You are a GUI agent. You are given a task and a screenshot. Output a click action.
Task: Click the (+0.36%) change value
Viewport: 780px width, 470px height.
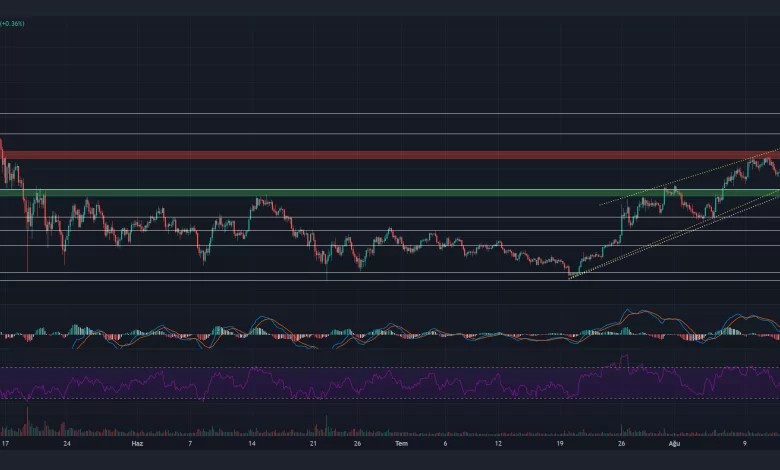12,23
